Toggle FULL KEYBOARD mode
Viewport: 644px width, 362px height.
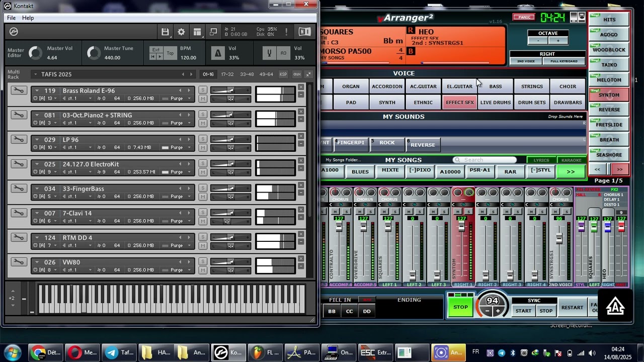pos(564,61)
